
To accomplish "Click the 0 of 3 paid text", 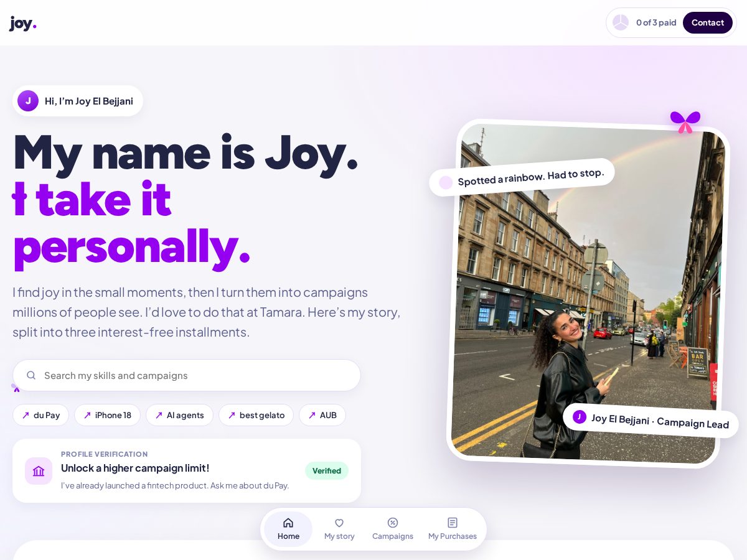I will [x=656, y=22].
